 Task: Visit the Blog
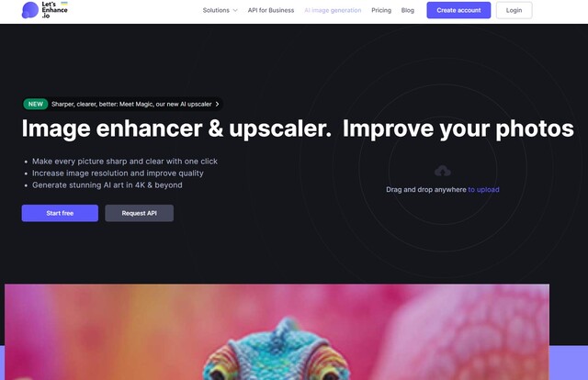click(x=408, y=10)
